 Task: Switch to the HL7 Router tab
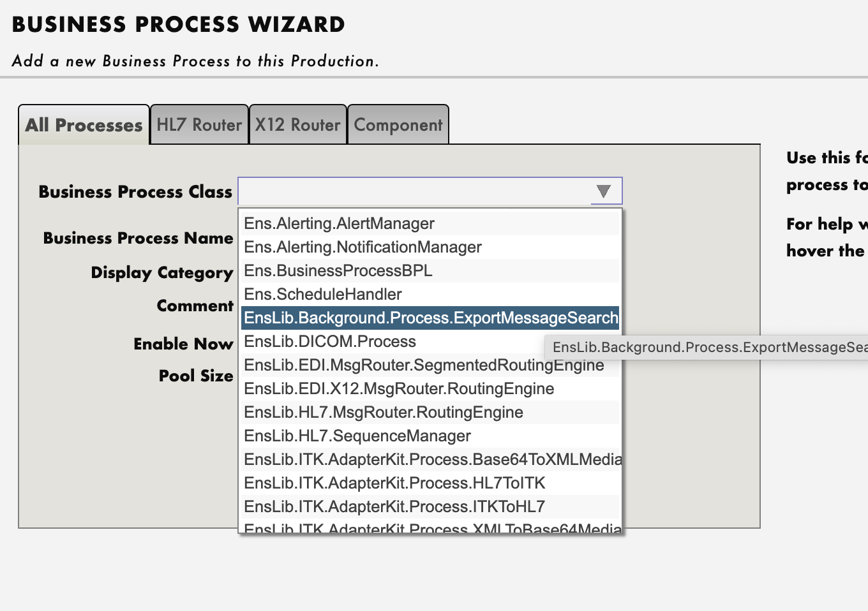[x=199, y=125]
